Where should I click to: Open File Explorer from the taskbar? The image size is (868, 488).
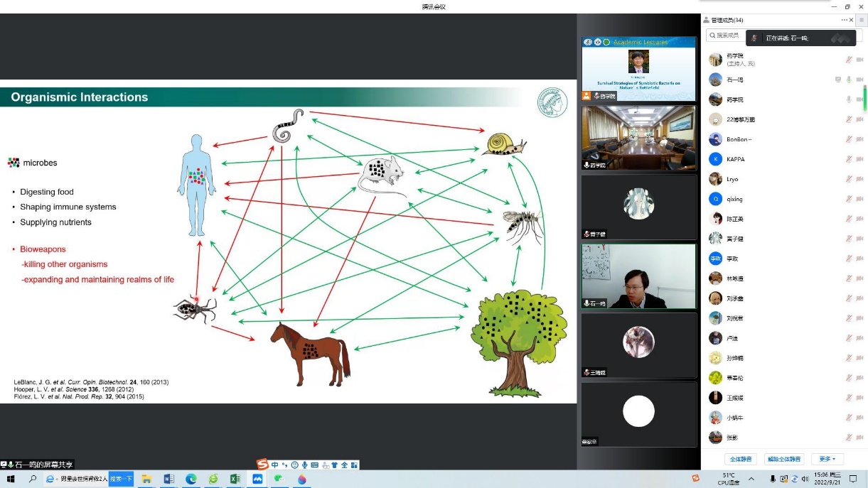pos(146,479)
